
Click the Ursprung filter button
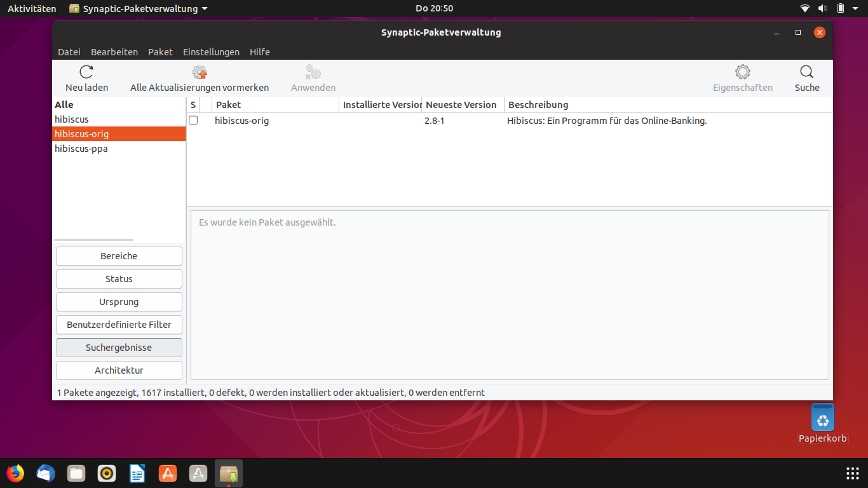coord(119,302)
